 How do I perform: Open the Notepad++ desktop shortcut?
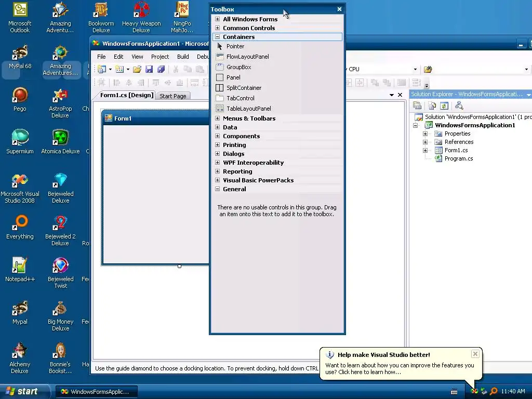pyautogui.click(x=20, y=270)
